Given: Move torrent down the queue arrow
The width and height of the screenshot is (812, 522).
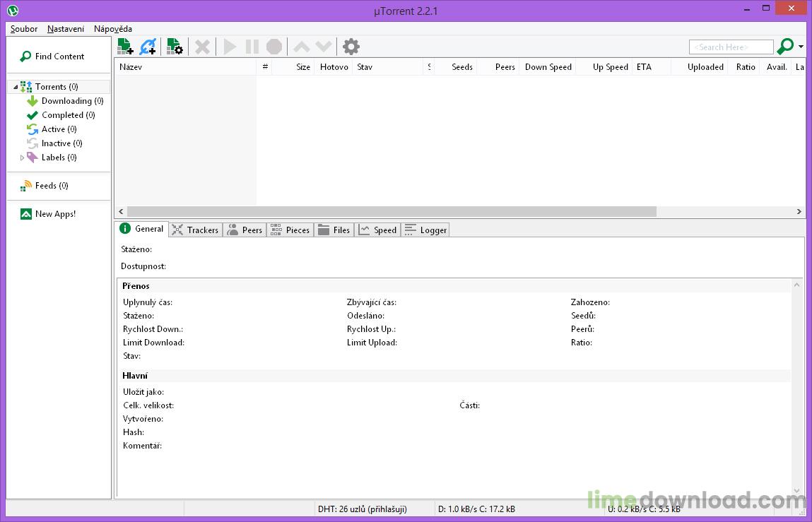Looking at the screenshot, I should [324, 47].
